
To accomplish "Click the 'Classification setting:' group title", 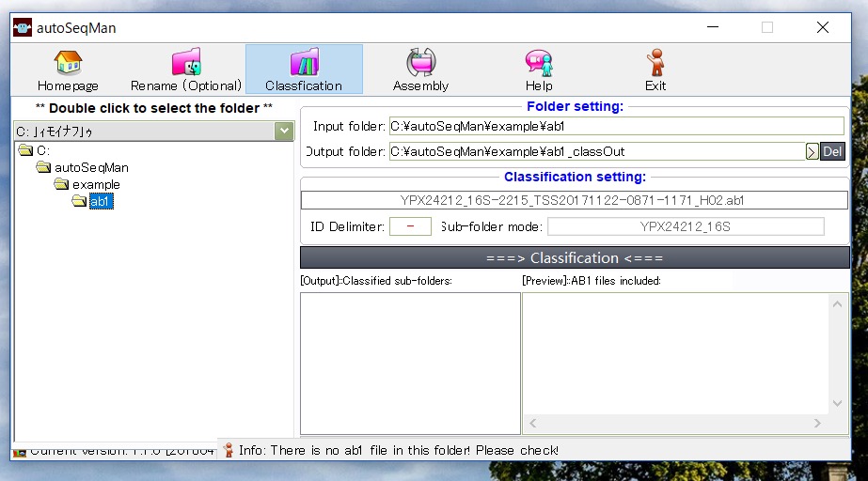I will pyautogui.click(x=576, y=177).
